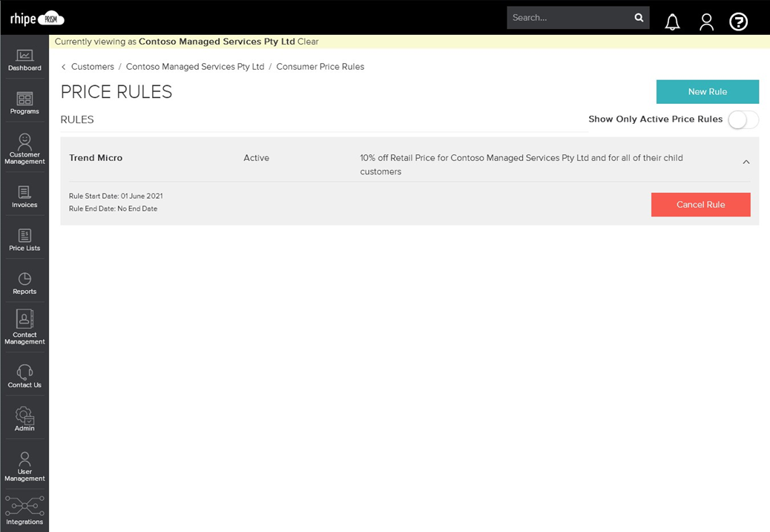
Task: Open Integrations in the sidebar
Action: click(24, 510)
